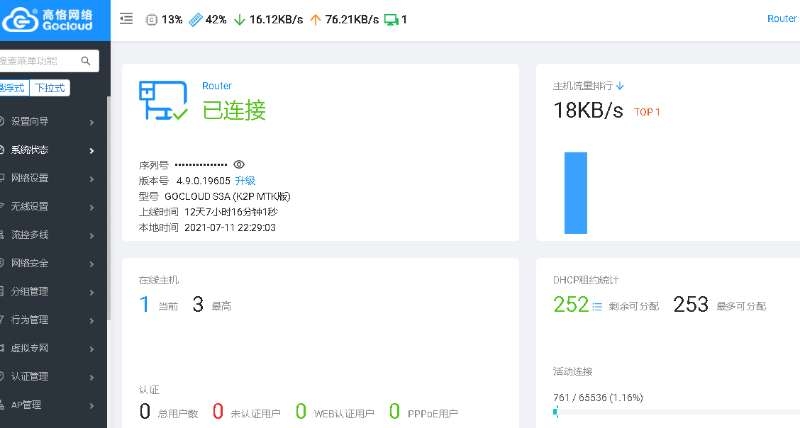
Task: Switch the menu style to 下拉式
Action: (47, 87)
